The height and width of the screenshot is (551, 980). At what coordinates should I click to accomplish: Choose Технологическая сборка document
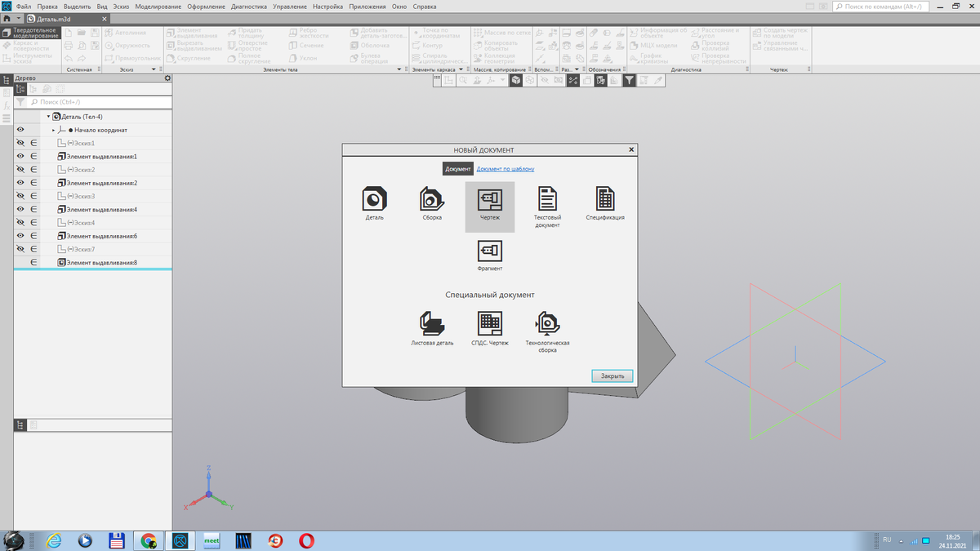pyautogui.click(x=547, y=331)
